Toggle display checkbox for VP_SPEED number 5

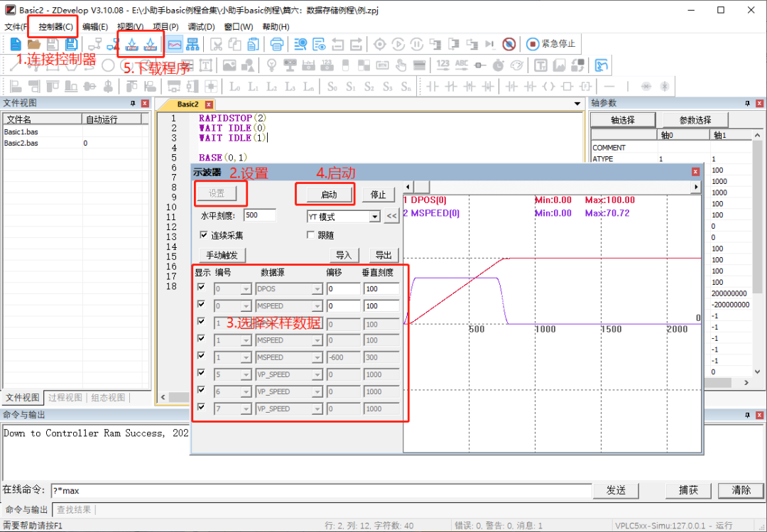pos(201,373)
